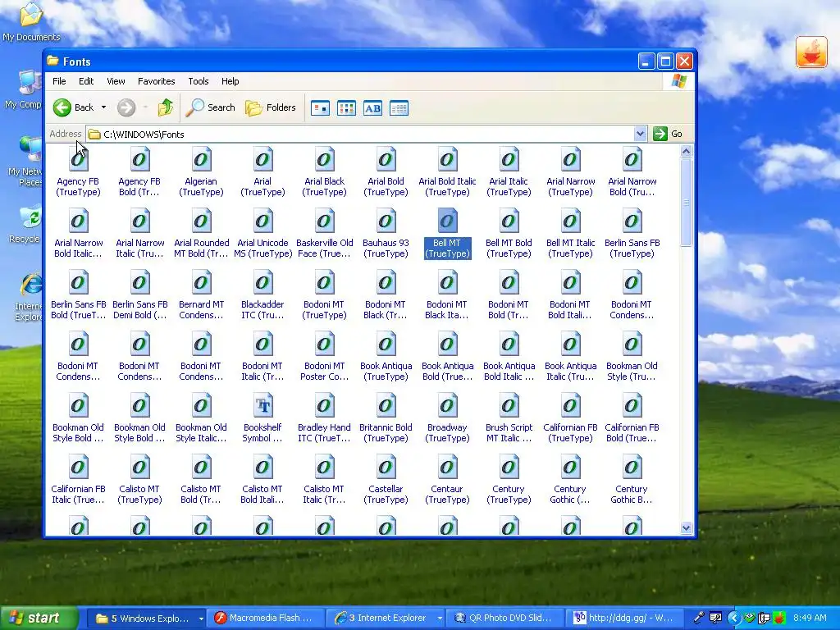Viewport: 840px width, 630px height.
Task: Switch to Macromedia Flash taskbar button
Action: (x=267, y=619)
